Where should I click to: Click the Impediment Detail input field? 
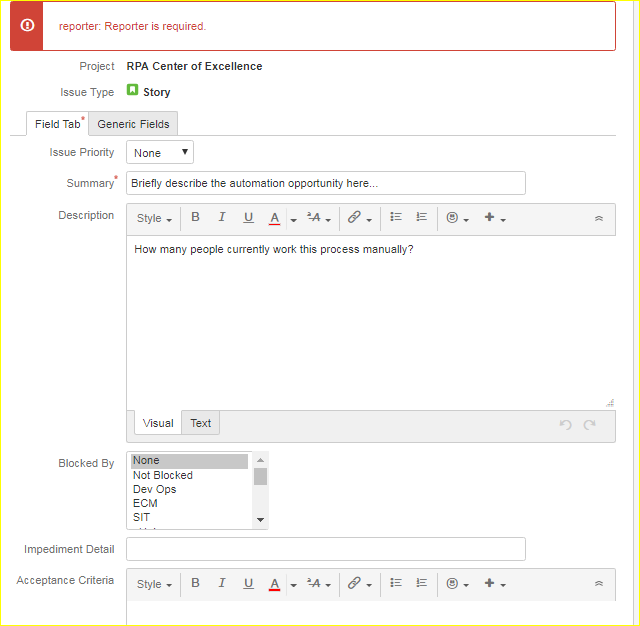326,549
